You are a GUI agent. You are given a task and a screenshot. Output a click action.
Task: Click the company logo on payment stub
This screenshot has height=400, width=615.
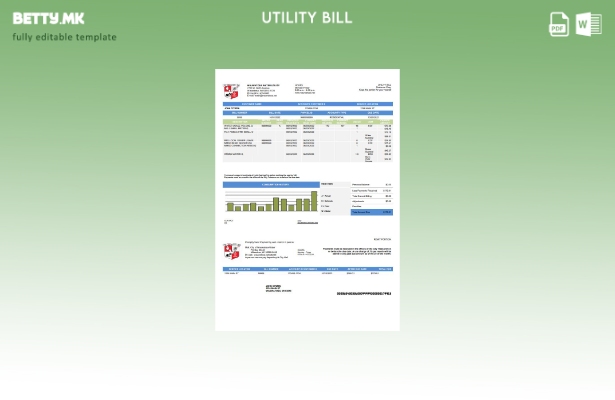231,250
